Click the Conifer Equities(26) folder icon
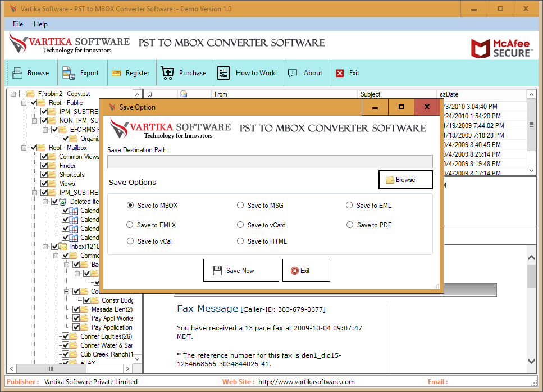Image resolution: width=543 pixels, height=392 pixels. pyautogui.click(x=74, y=336)
